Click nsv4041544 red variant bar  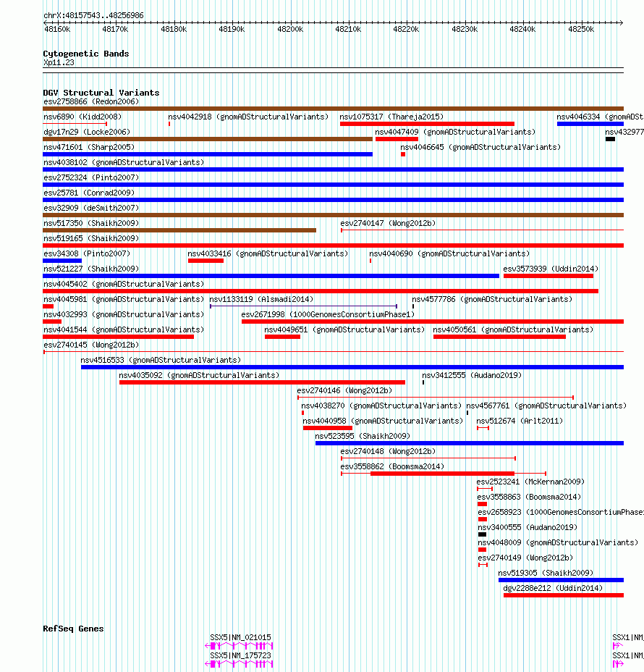click(118, 337)
